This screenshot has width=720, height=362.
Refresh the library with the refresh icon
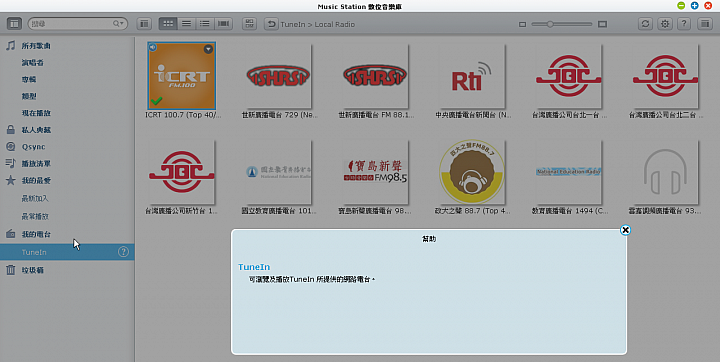pos(646,24)
